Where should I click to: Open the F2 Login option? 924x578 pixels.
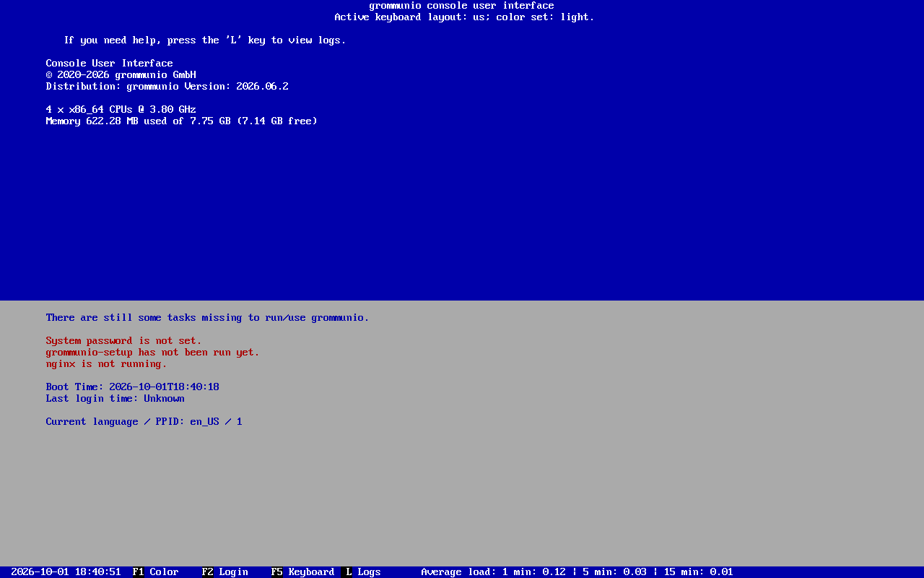point(225,572)
